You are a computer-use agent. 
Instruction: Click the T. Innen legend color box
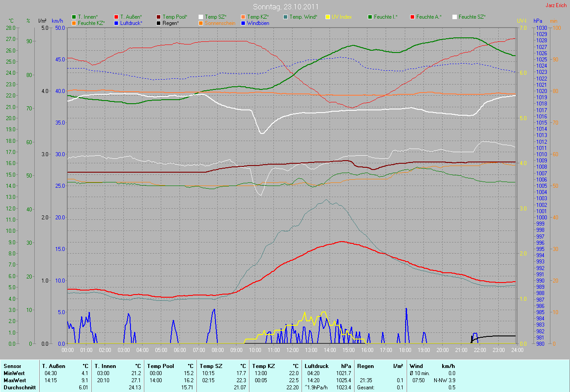[74, 17]
